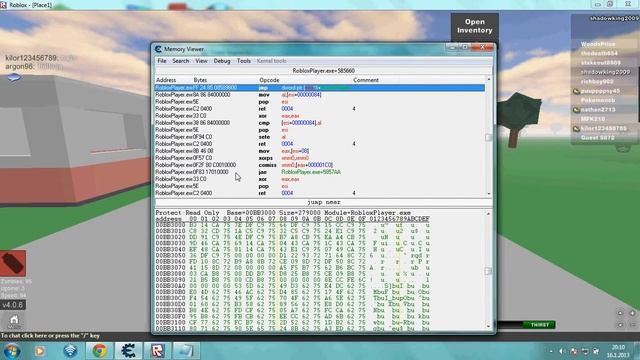Image resolution: width=640 pixels, height=360 pixels.
Task: Click the Opcode column header
Action: click(x=269, y=80)
